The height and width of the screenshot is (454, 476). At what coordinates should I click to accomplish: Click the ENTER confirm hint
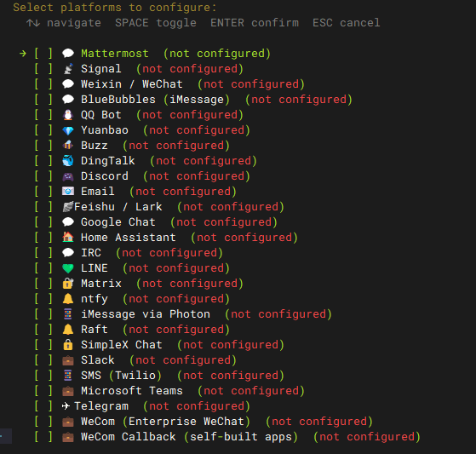[255, 23]
